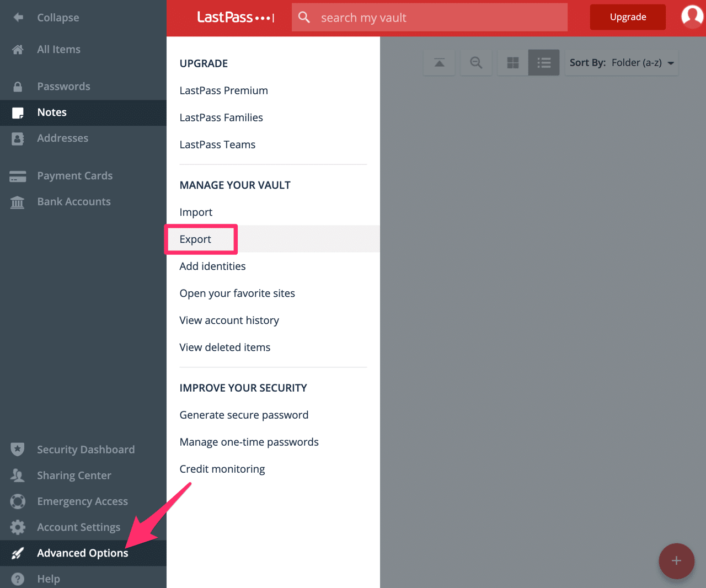The height and width of the screenshot is (588, 706).
Task: Click the LastPass logo
Action: (236, 17)
